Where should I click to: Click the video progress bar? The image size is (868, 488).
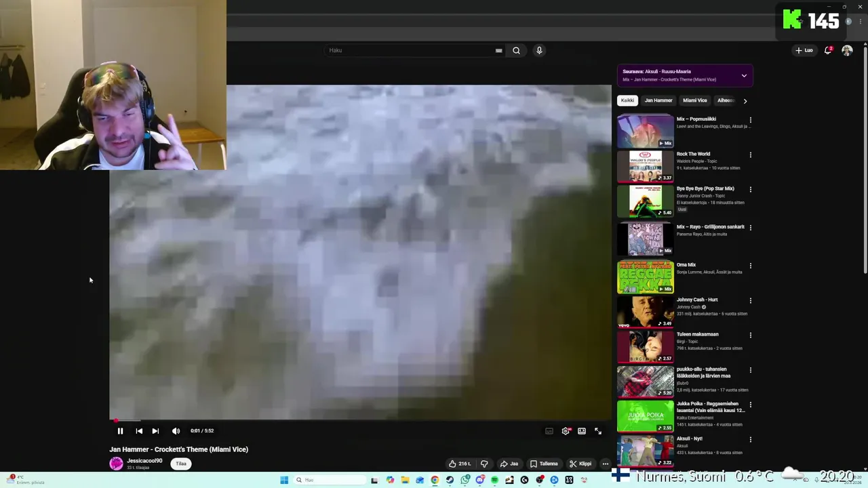coord(360,420)
